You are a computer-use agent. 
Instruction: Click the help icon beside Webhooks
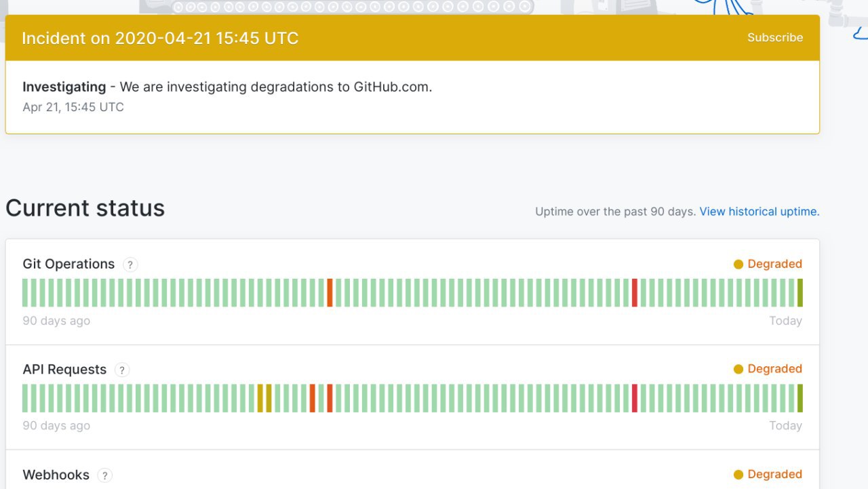click(x=104, y=475)
